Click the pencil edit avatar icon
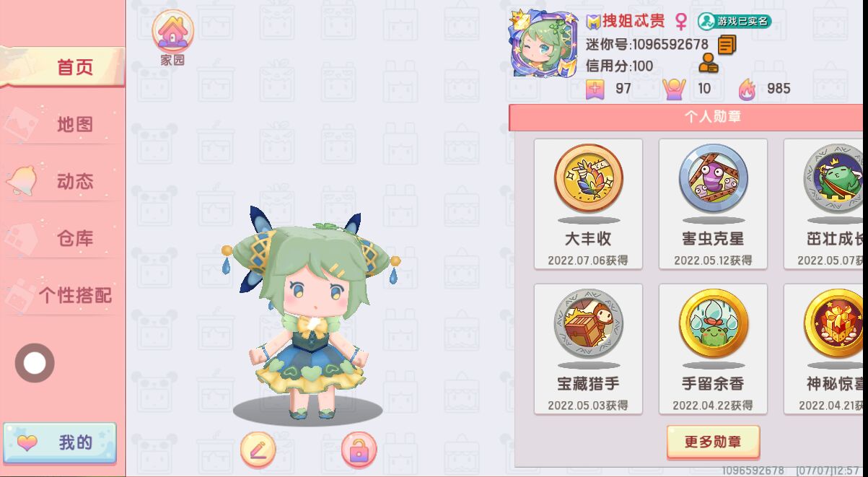 click(258, 451)
